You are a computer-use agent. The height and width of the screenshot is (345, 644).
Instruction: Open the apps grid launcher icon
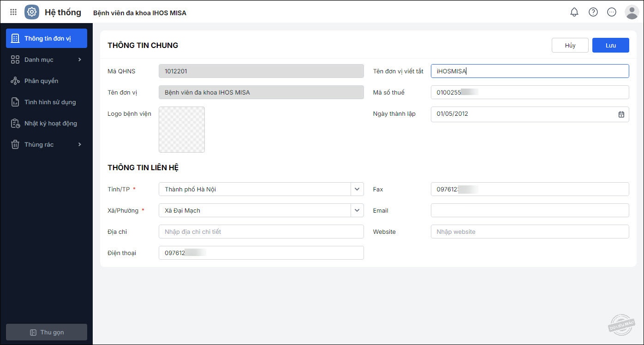pyautogui.click(x=13, y=12)
